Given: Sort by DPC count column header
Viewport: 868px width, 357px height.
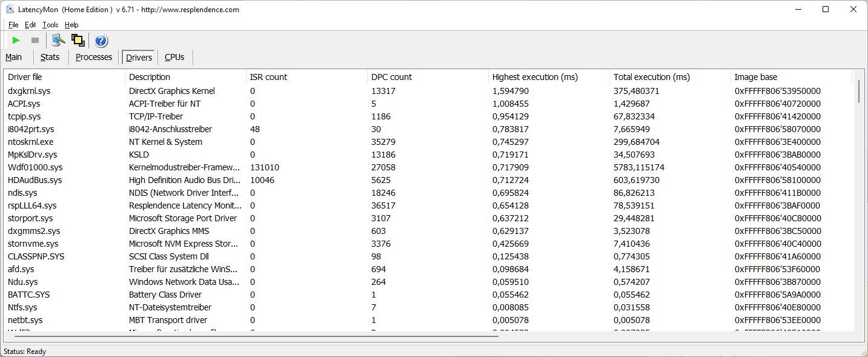Looking at the screenshot, I should 391,77.
